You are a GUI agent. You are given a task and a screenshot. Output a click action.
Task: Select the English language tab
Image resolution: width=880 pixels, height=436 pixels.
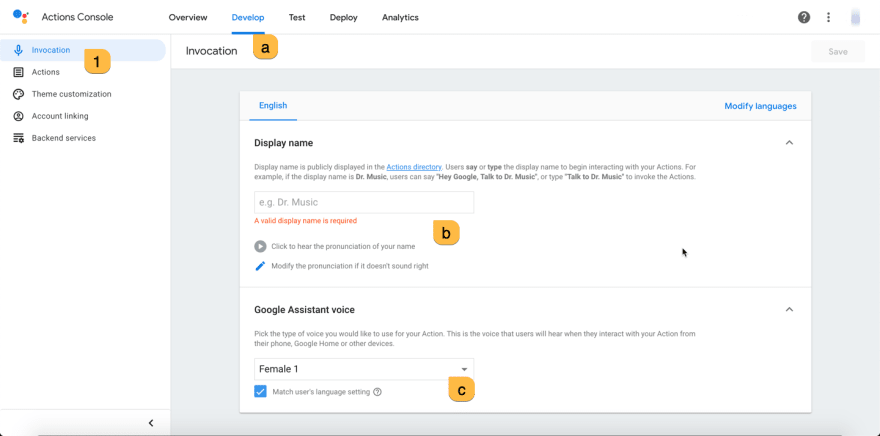click(x=273, y=105)
